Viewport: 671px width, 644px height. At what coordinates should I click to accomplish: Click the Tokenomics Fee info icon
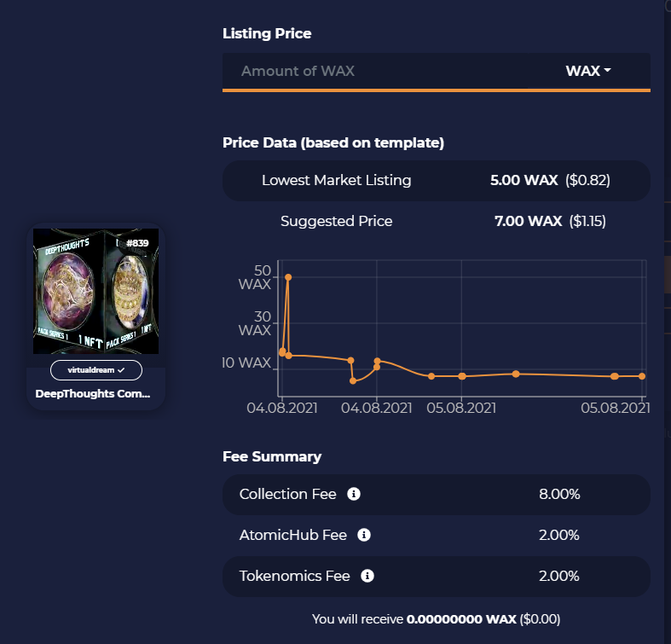367,576
